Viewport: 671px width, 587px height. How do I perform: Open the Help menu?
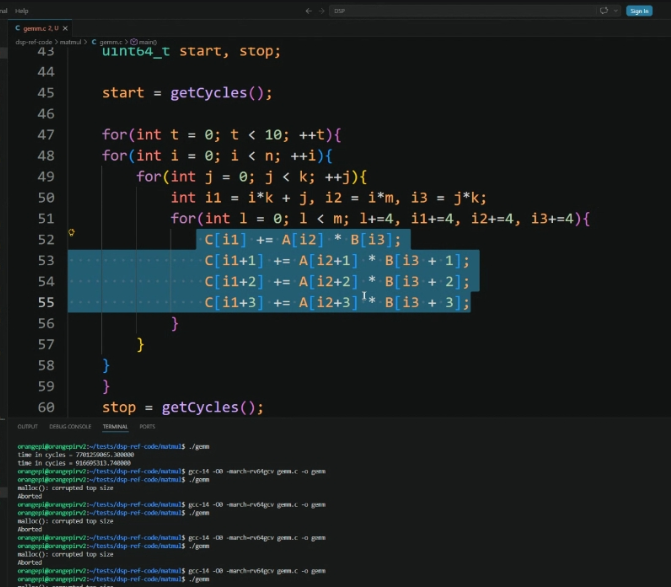[x=21, y=11]
